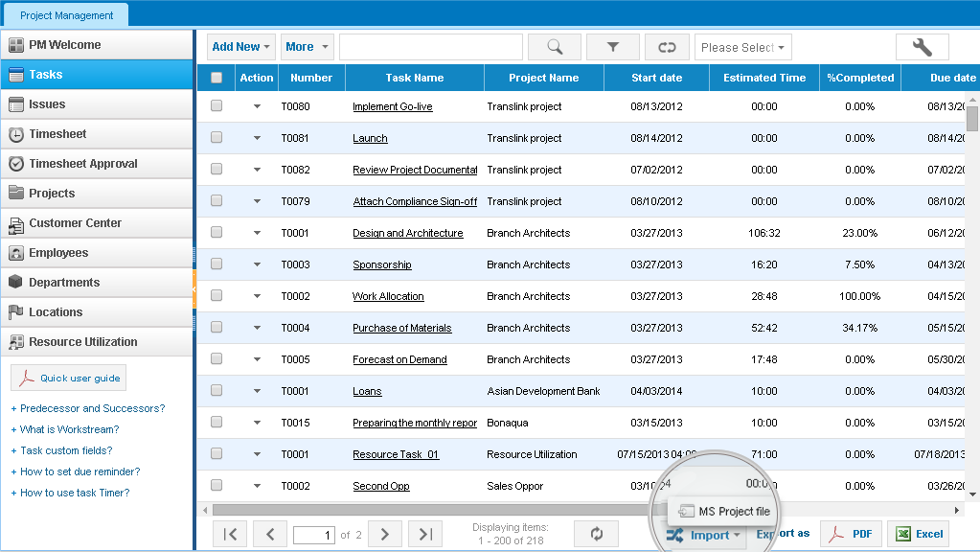This screenshot has height=552, width=980.
Task: Check the box for task Implement Go-live
Action: (217, 105)
